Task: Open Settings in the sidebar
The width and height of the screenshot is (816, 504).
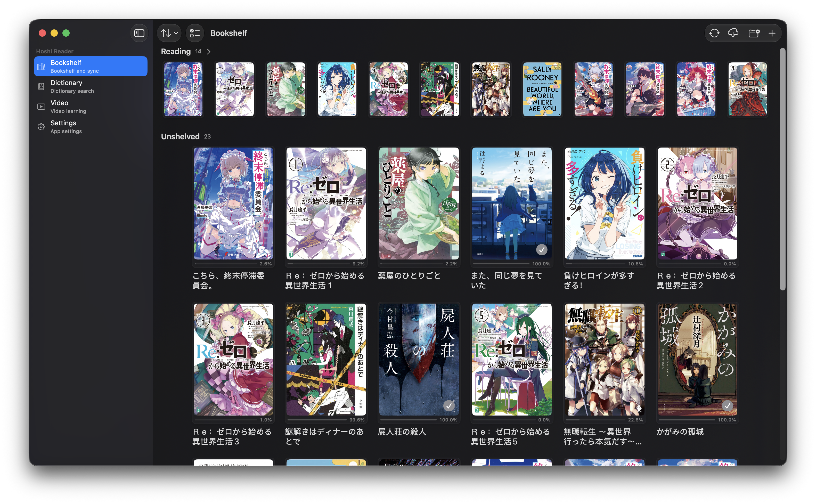Action: (91, 127)
